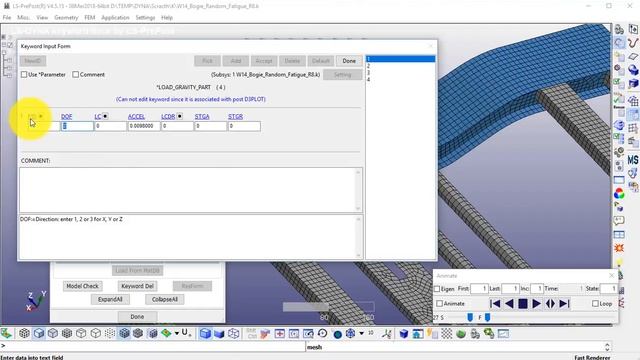
Task: Toggle the LCDR curve selector button
Action: coord(180,116)
